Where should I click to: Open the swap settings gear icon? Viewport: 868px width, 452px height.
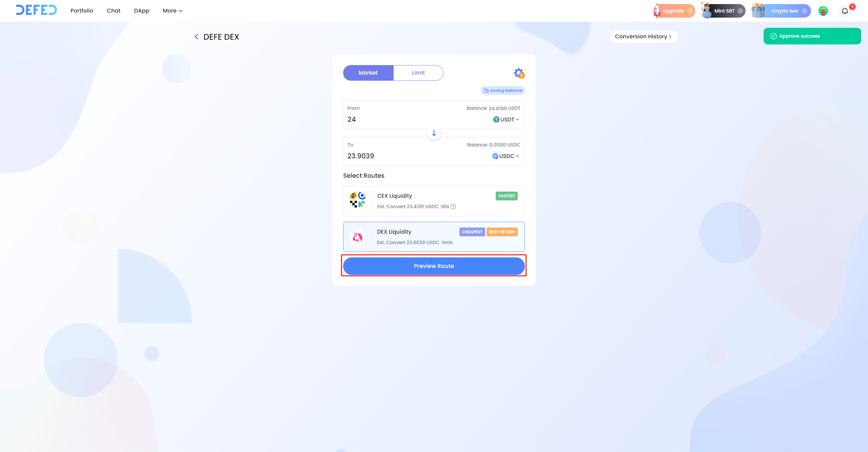(518, 73)
